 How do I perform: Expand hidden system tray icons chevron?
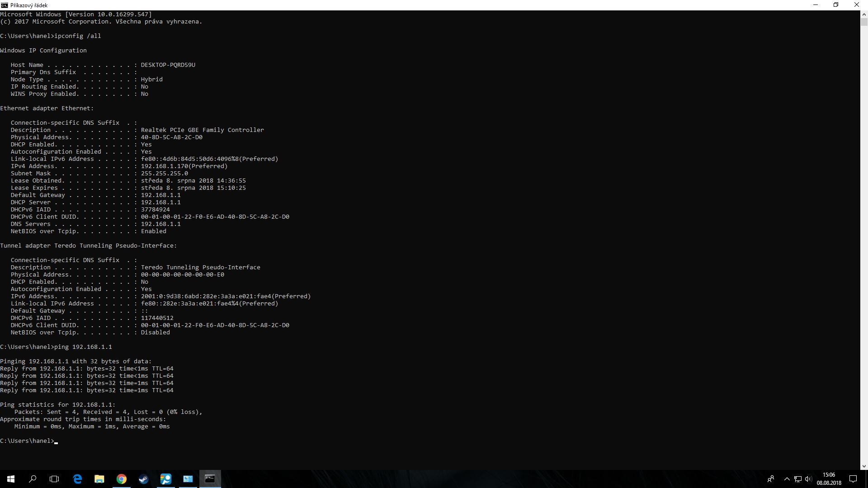(x=787, y=479)
